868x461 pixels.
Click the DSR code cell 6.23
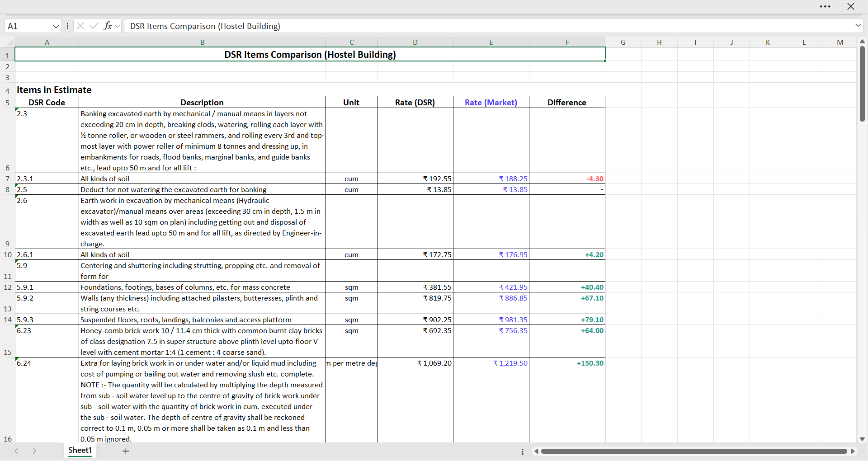coord(47,341)
